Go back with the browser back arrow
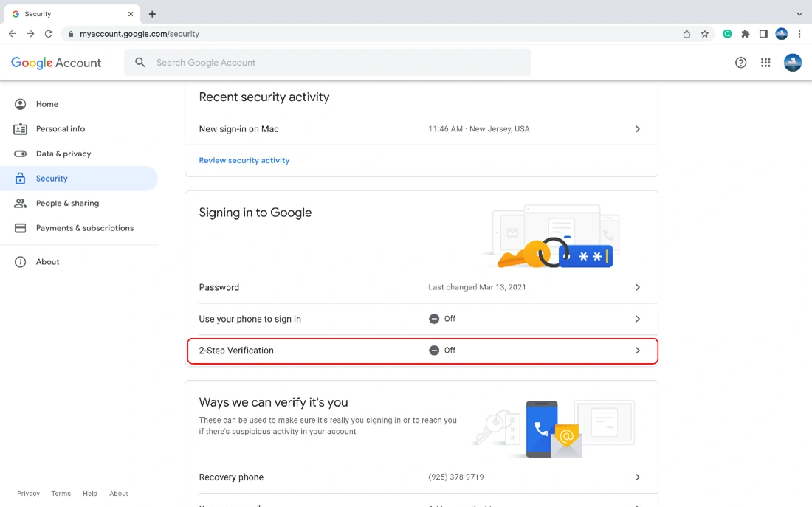Screen dimensions: 812x507 [13, 34]
